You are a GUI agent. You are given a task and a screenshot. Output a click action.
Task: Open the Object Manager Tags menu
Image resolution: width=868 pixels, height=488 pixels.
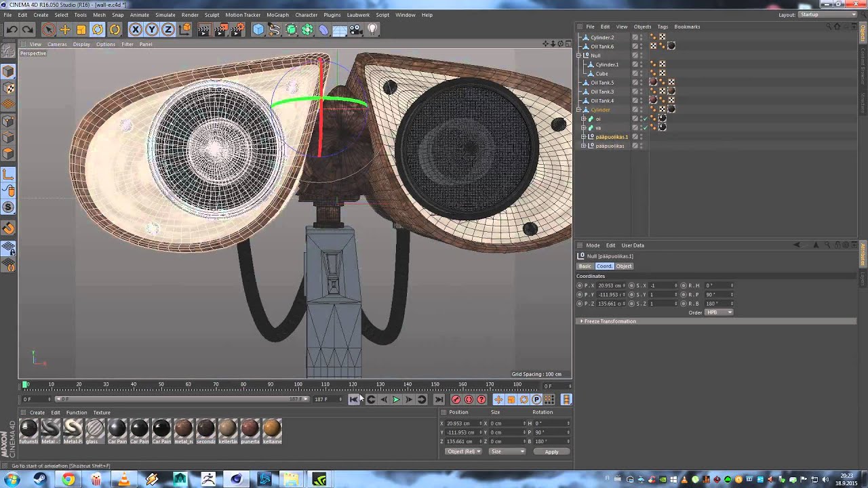(663, 26)
